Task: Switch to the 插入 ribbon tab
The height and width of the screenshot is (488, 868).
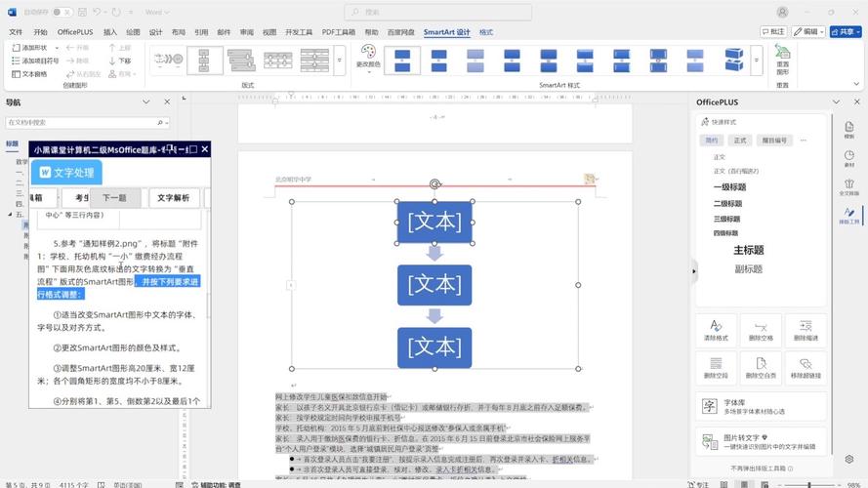Action: click(110, 32)
